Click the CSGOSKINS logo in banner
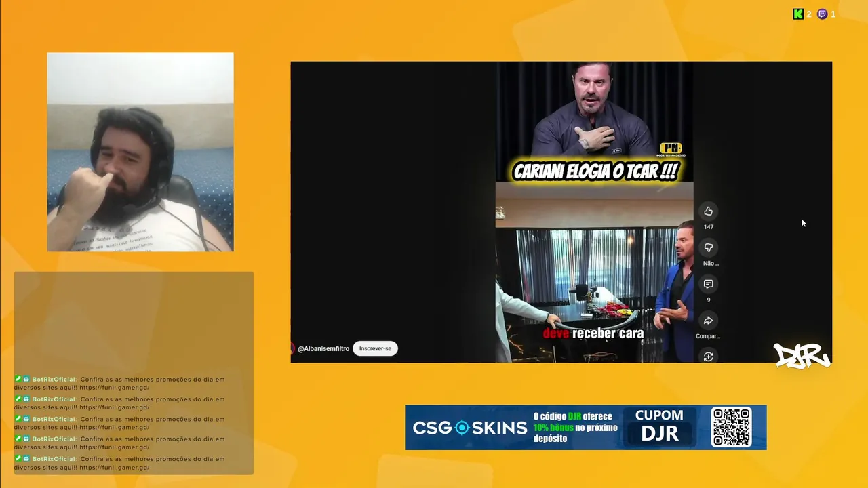The image size is (868, 488). (469, 428)
